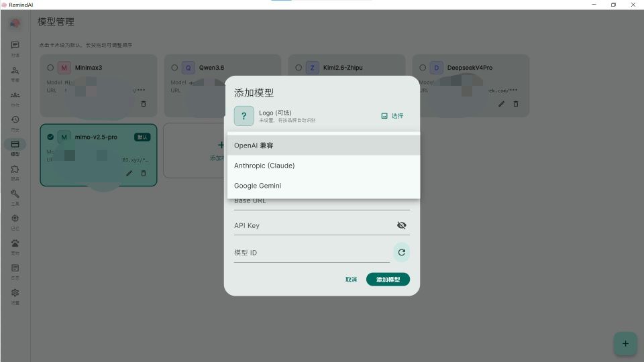Edit the mimo-v2.5-pro model card
This screenshot has width=644, height=362.
[129, 173]
